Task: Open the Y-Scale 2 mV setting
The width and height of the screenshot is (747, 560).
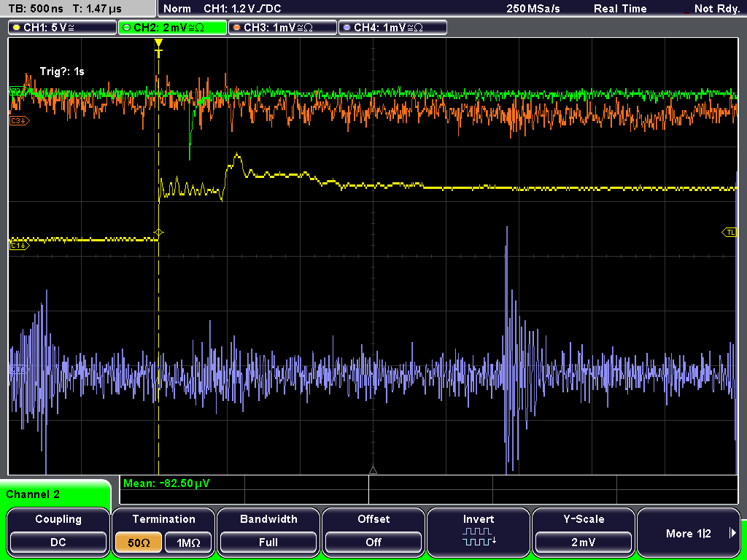Action: click(583, 531)
